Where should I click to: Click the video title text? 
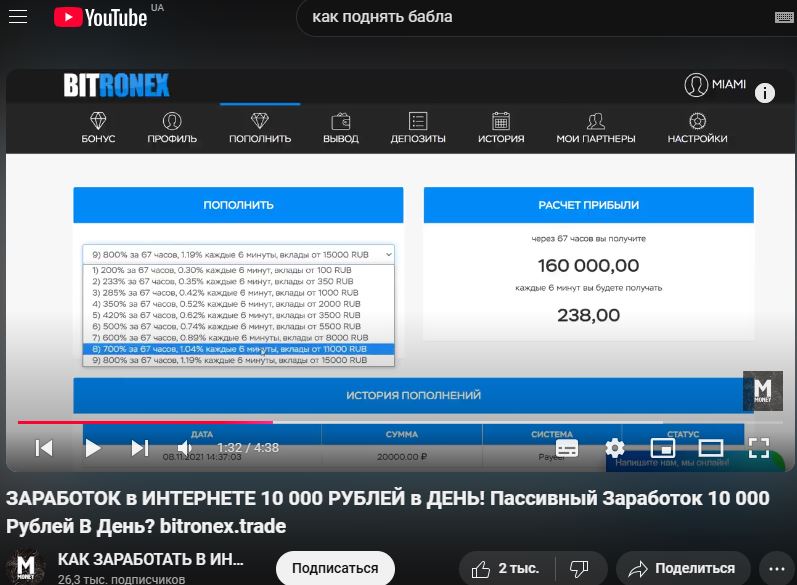point(387,512)
